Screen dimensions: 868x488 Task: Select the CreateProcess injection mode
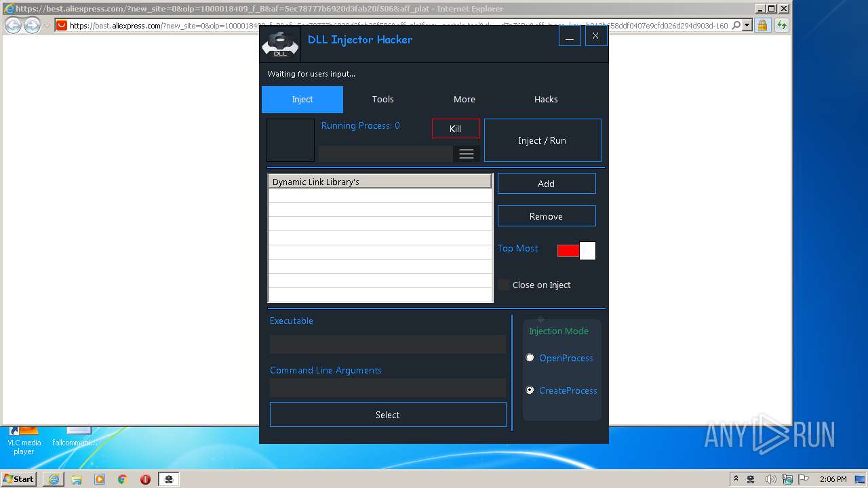pyautogui.click(x=530, y=390)
